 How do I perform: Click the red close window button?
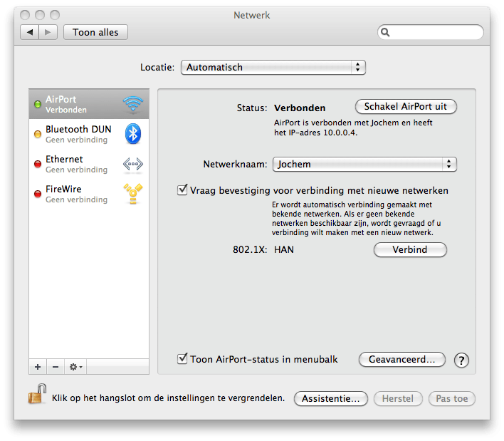(x=25, y=15)
